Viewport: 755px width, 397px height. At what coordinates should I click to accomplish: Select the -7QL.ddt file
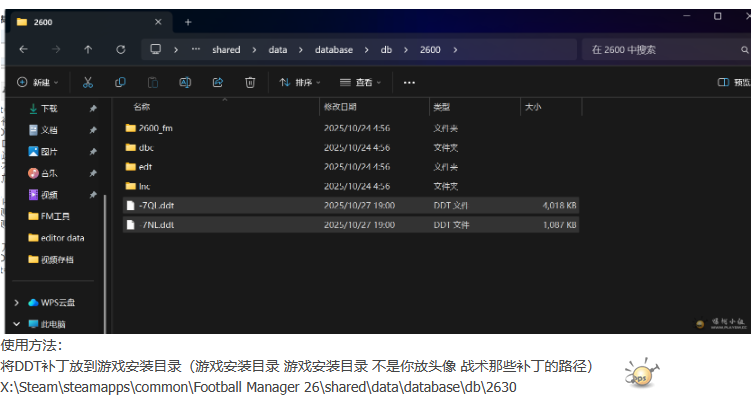351,205
